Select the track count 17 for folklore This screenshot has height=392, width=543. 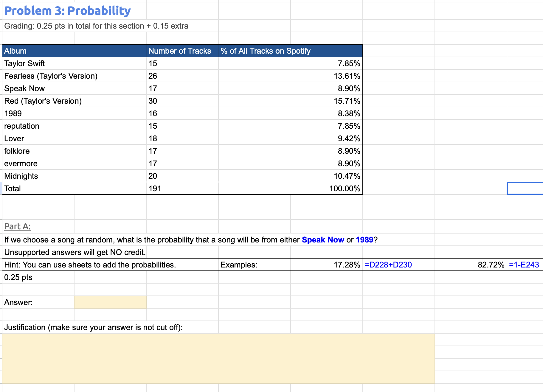182,151
